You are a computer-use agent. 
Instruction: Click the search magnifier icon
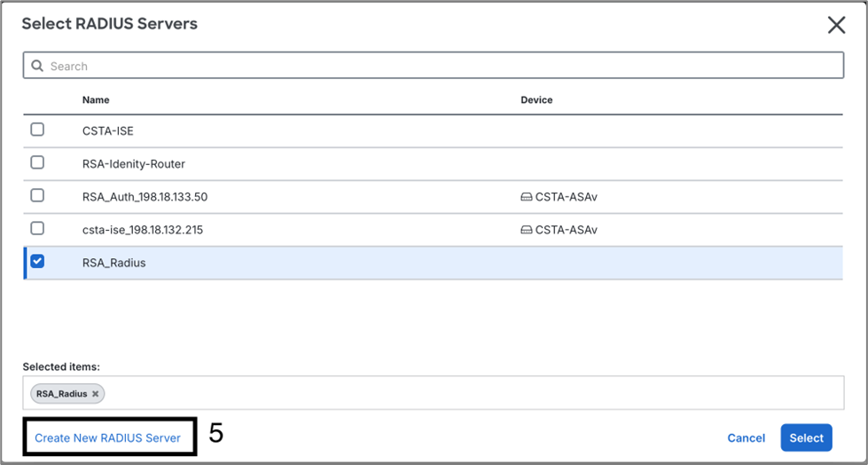tap(38, 66)
